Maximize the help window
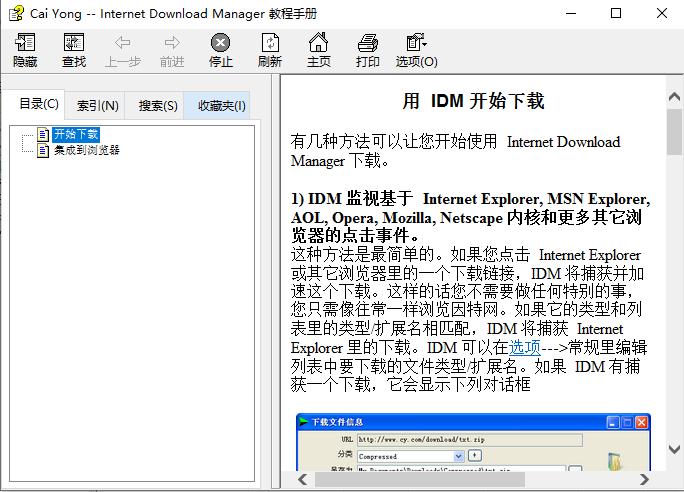 616,14
